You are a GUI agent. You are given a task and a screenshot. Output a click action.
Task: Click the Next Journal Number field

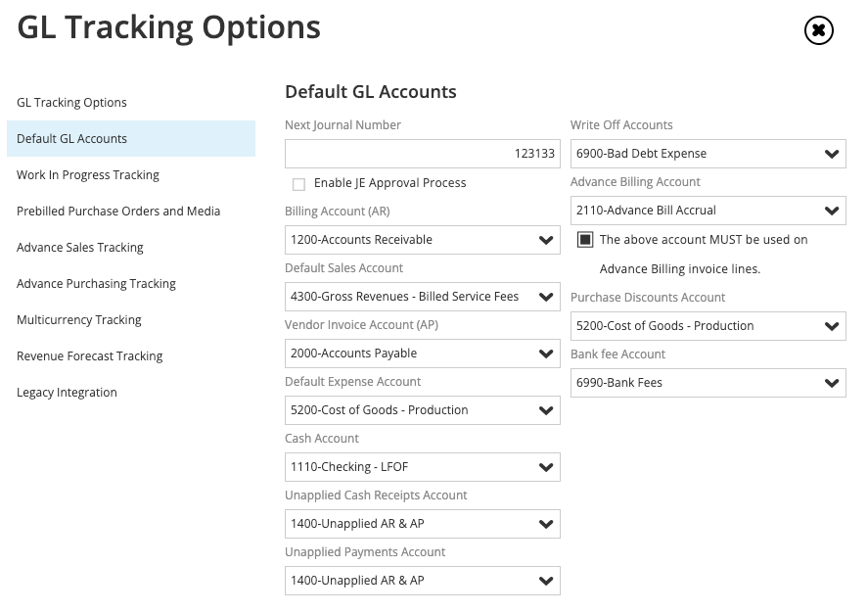pos(422,154)
